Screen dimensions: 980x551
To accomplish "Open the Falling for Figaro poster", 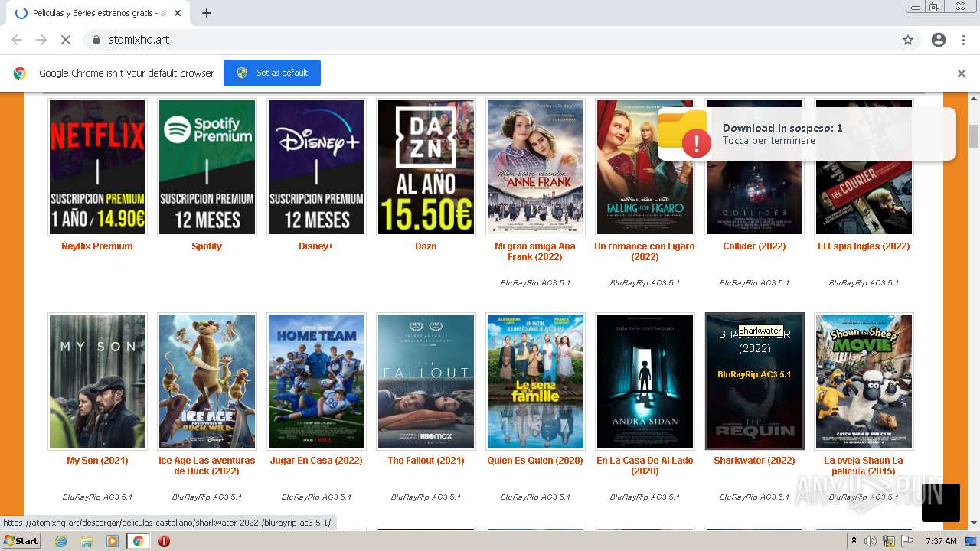I will point(645,167).
